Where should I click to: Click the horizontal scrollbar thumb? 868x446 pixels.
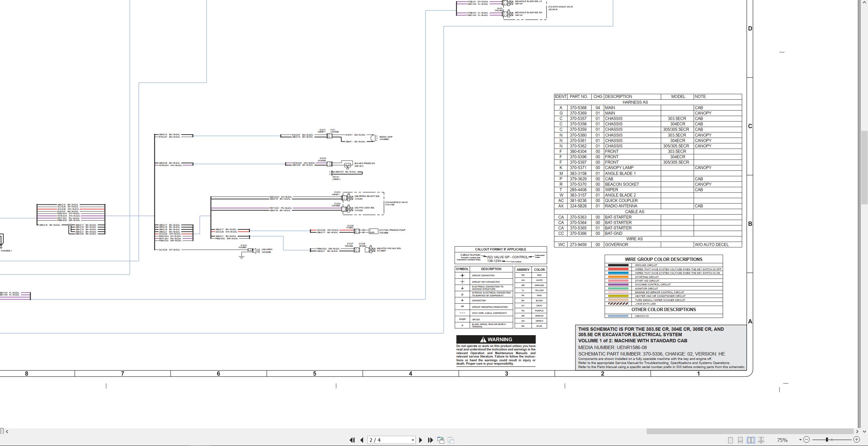coord(750,431)
